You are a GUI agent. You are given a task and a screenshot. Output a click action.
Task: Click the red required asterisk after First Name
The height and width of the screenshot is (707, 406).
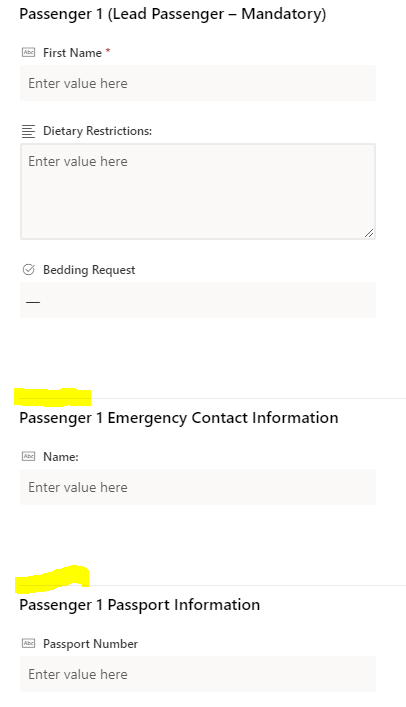point(108,51)
